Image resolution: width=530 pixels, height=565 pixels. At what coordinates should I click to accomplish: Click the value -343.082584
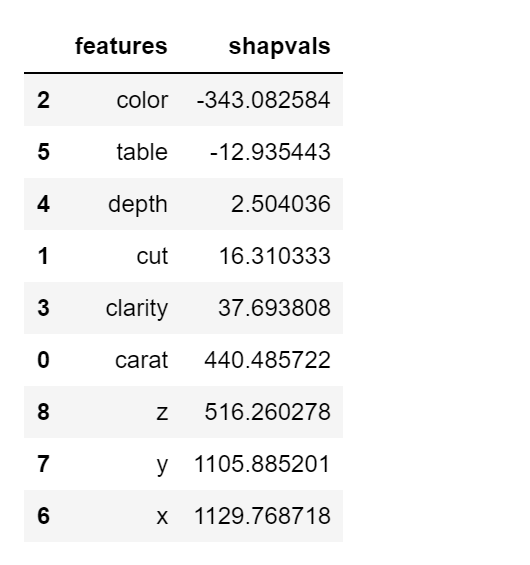[263, 100]
